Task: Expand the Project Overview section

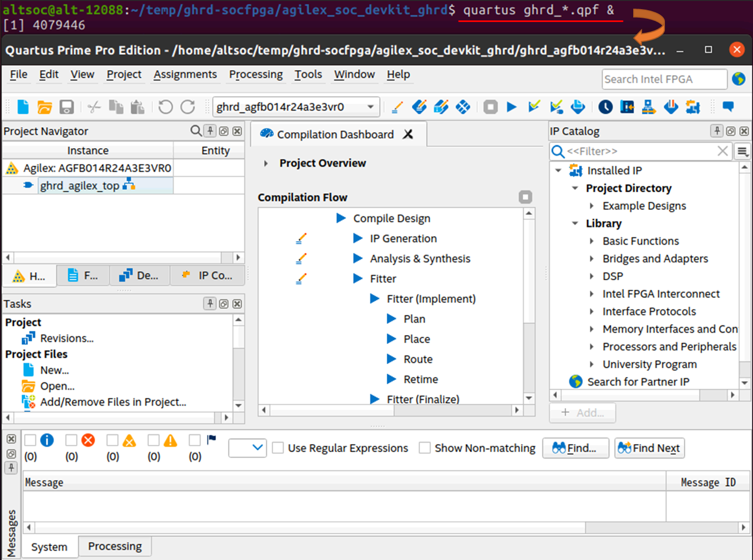Action: (265, 163)
